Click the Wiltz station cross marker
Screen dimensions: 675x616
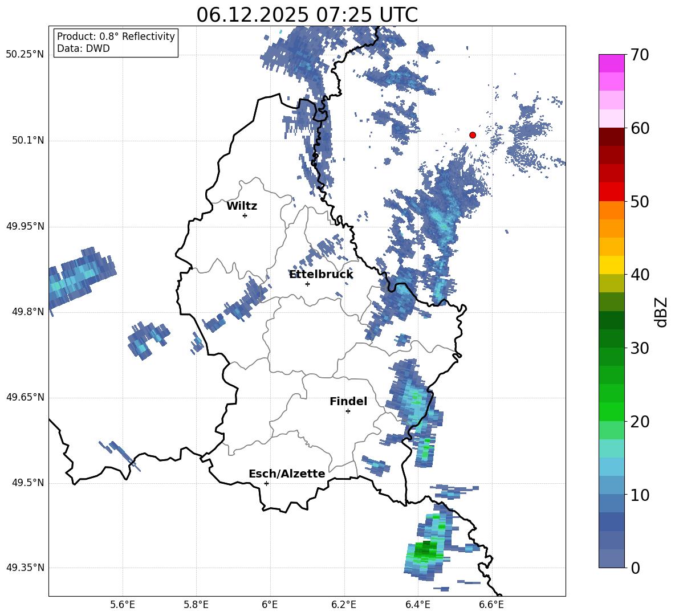(x=245, y=215)
